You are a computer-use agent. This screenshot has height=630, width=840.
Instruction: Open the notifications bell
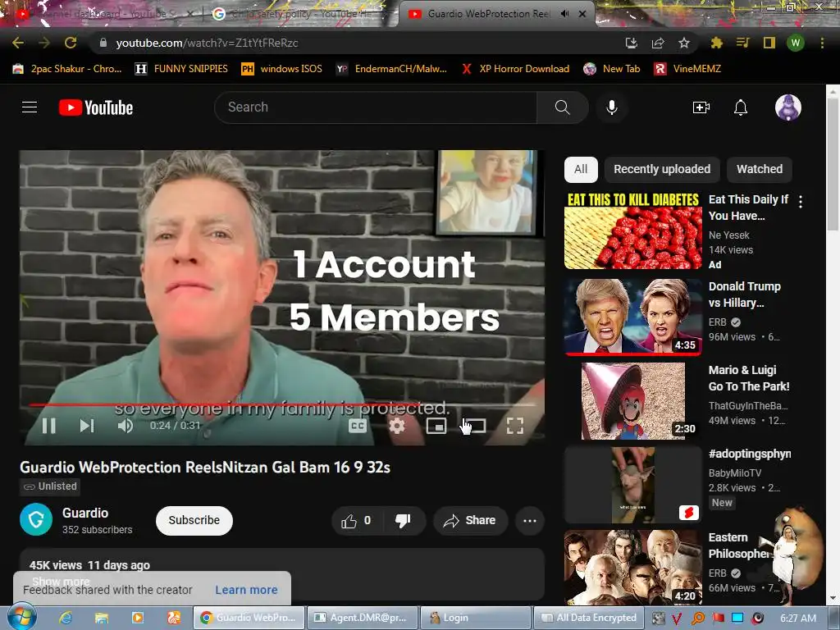click(x=741, y=107)
